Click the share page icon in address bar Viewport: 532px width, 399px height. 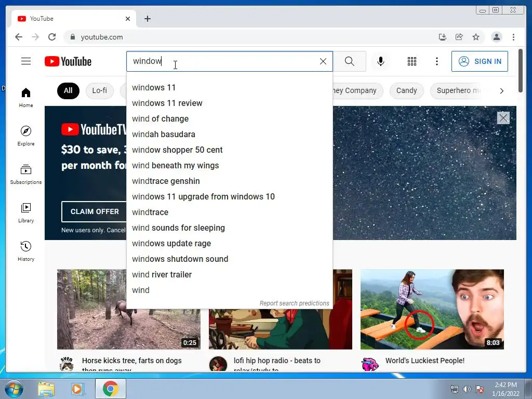459,37
